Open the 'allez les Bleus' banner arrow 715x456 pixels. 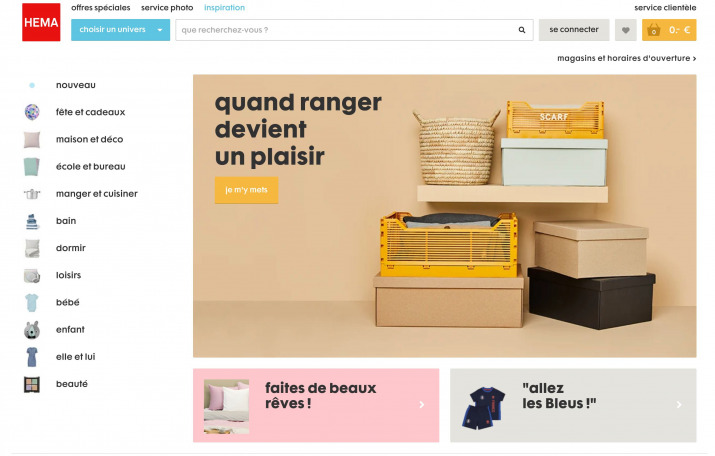point(679,404)
